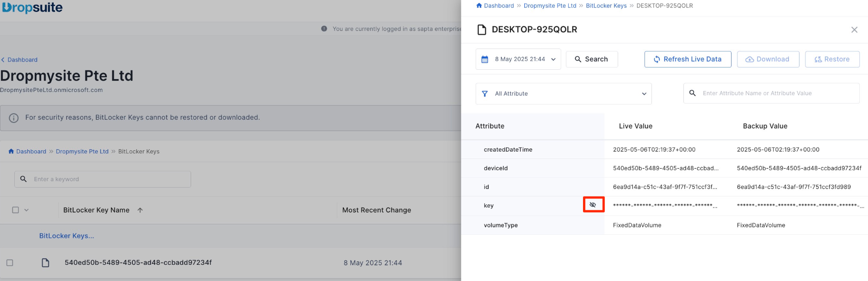The width and height of the screenshot is (868, 281).
Task: Focus the Enter a keyword search field
Action: [103, 179]
